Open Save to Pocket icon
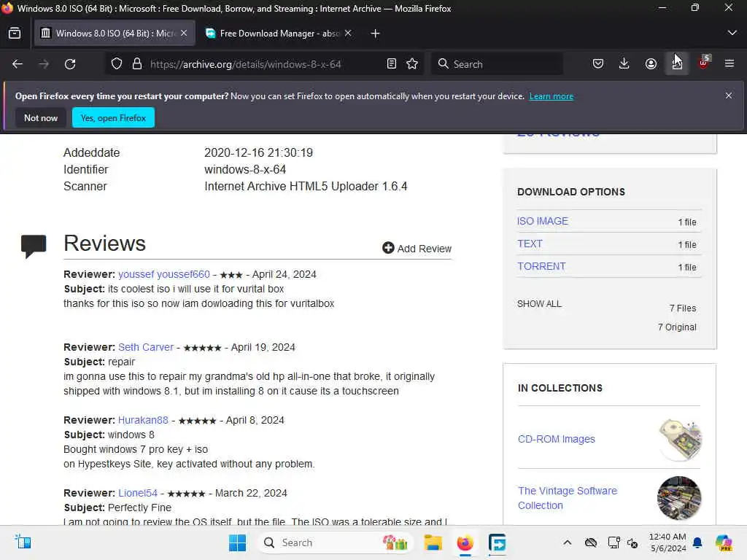Screen dimensions: 747x560 [x=598, y=64]
